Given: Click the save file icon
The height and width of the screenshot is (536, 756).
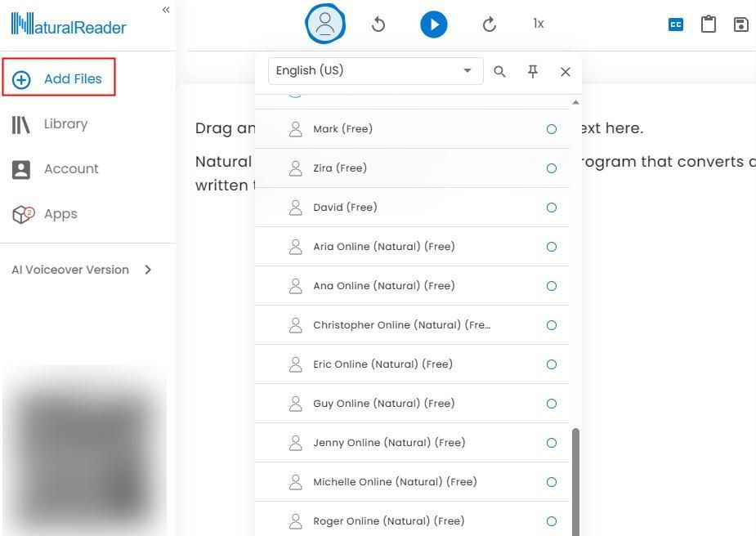Looking at the screenshot, I should click(x=740, y=24).
